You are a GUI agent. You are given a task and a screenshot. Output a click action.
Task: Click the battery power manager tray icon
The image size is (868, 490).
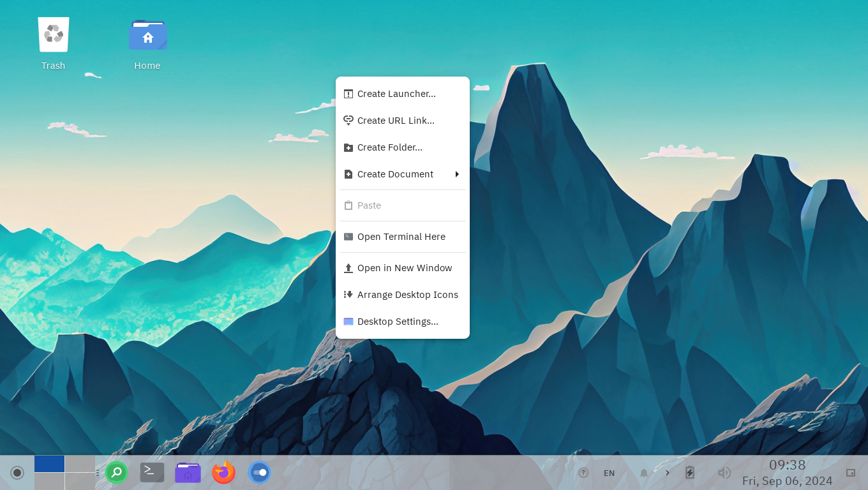tap(690, 472)
